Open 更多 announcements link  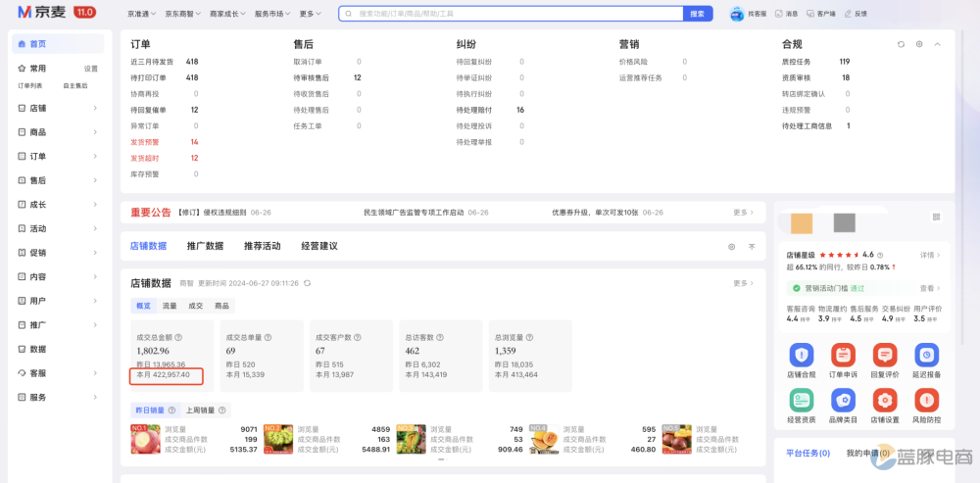tap(743, 213)
